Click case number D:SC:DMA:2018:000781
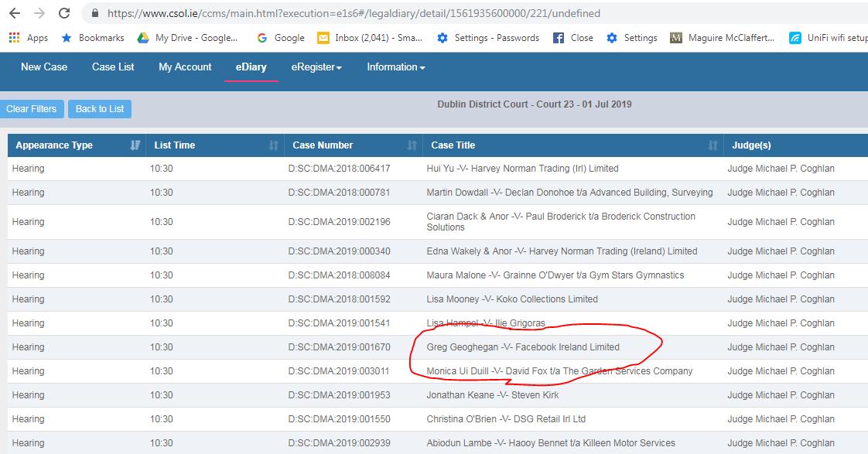Image resolution: width=868 pixels, height=454 pixels. click(x=340, y=192)
